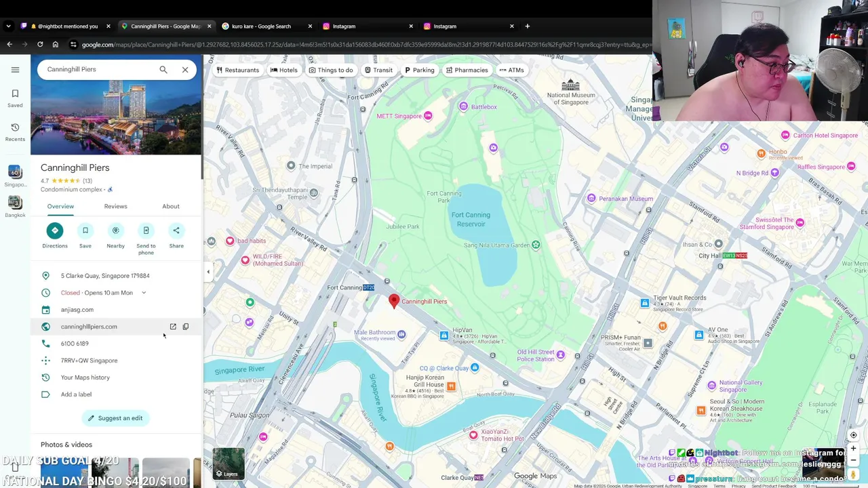Collapse the side panel arrow
This screenshot has height=488, width=868.
coord(208,272)
